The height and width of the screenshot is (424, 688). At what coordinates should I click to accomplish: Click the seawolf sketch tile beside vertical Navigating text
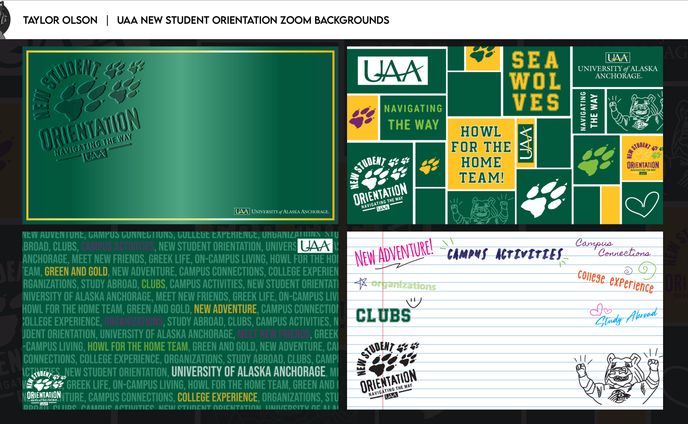[634, 111]
